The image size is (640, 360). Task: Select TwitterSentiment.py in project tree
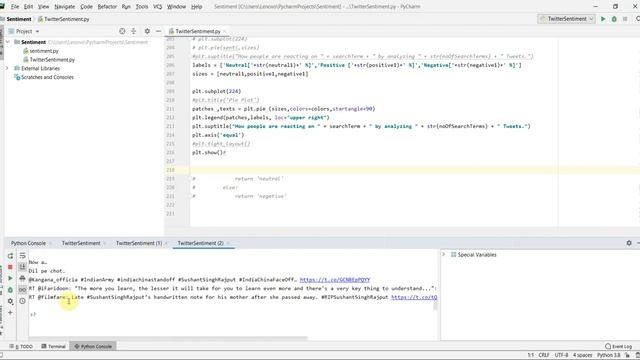point(52,60)
